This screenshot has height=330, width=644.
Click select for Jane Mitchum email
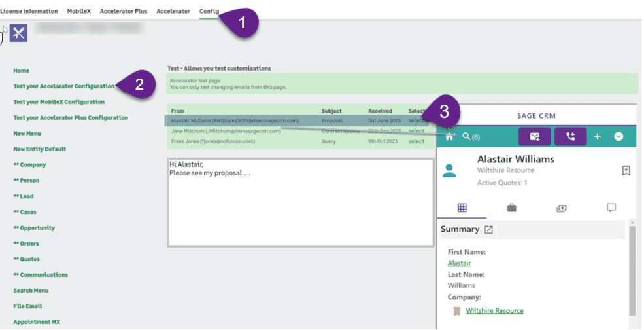coord(416,131)
